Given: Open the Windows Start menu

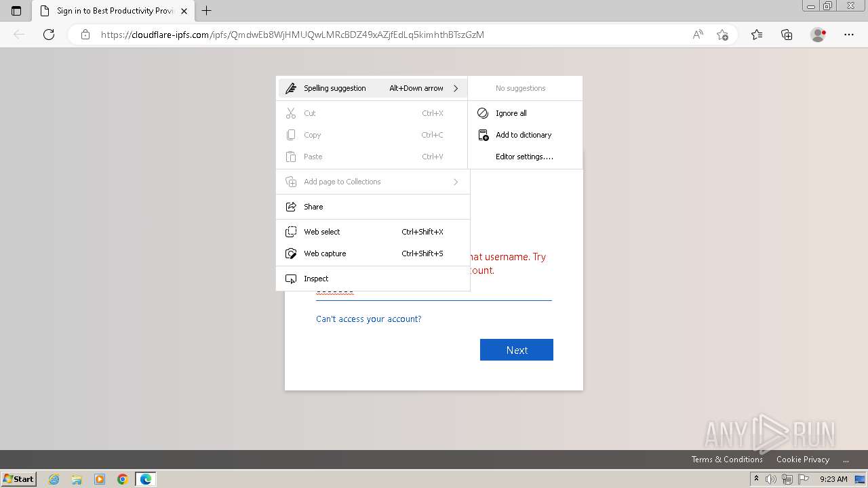Looking at the screenshot, I should (18, 479).
